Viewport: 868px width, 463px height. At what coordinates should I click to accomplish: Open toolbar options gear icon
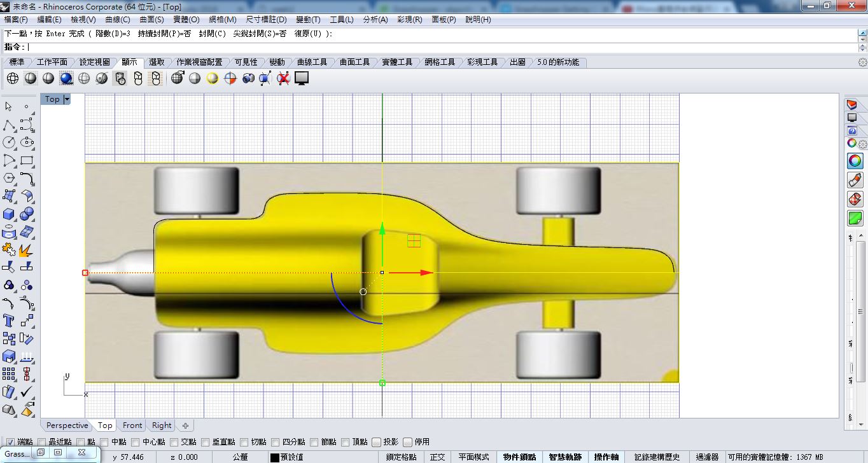(863, 62)
